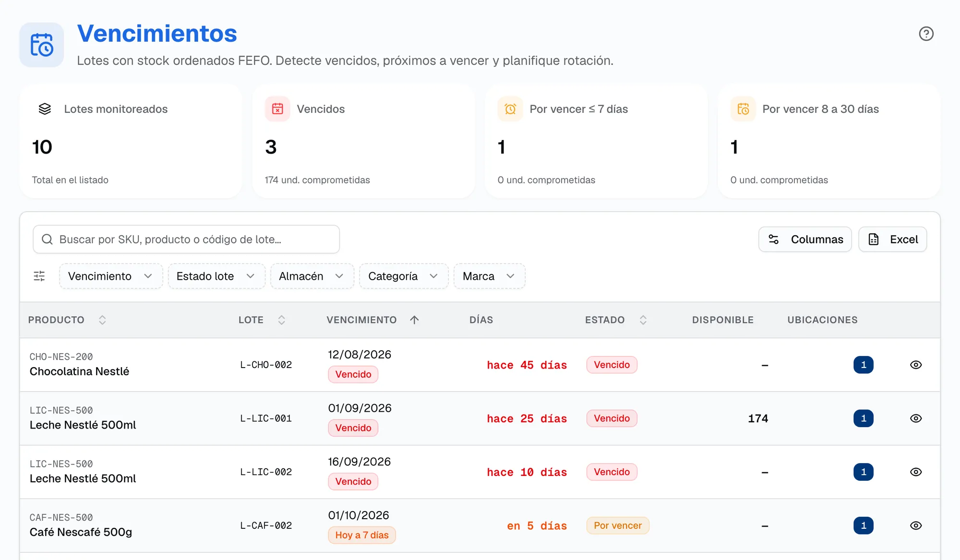Sort by ESTADO column arrows

[643, 320]
